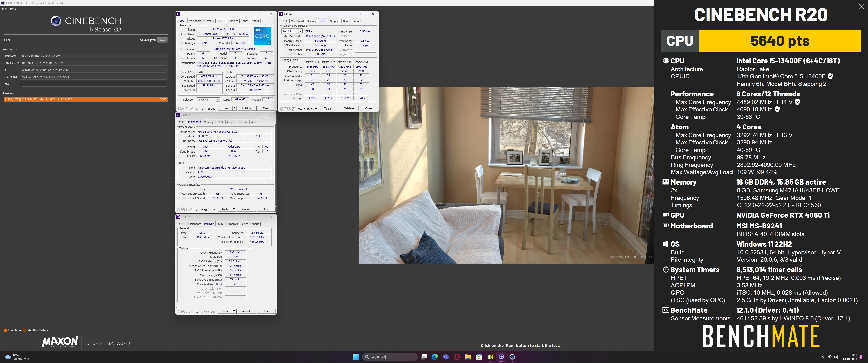
Task: Open the notification bell icon
Action: (x=861, y=357)
